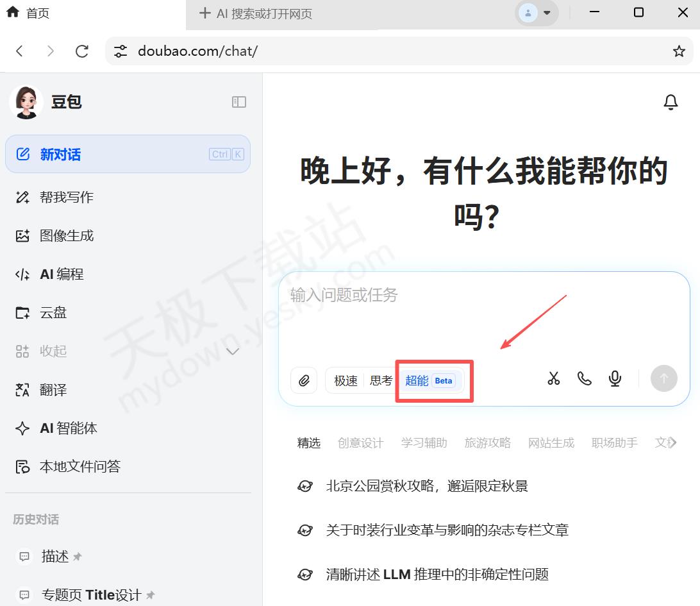Click the paperclip attachment icon
Viewport: 700px width, 606px height.
[304, 380]
